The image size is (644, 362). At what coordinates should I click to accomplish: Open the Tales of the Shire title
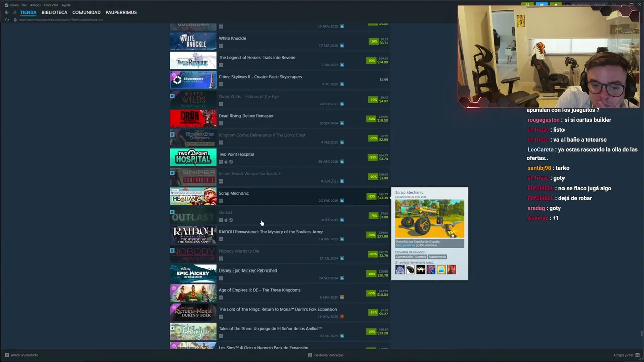point(270,328)
